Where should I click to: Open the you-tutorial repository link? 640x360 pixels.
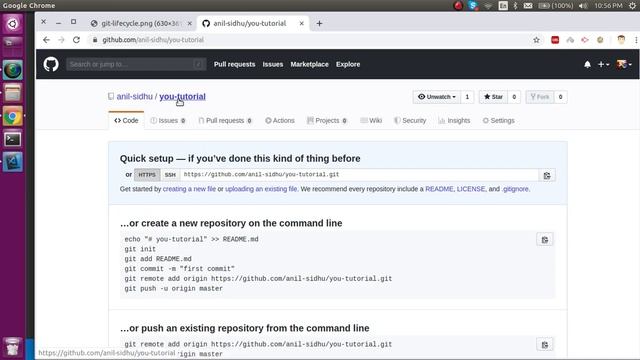[182, 97]
